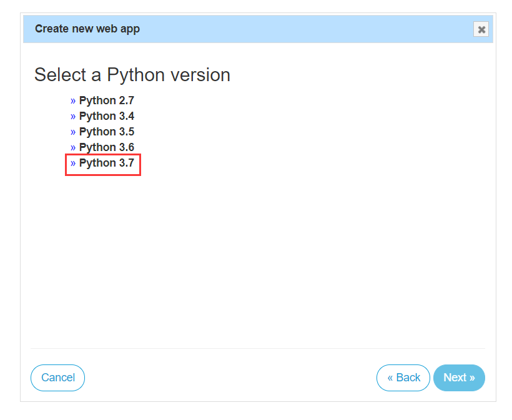Click the chevron icon before Python 3.6
This screenshot has width=512, height=420.
(72, 147)
